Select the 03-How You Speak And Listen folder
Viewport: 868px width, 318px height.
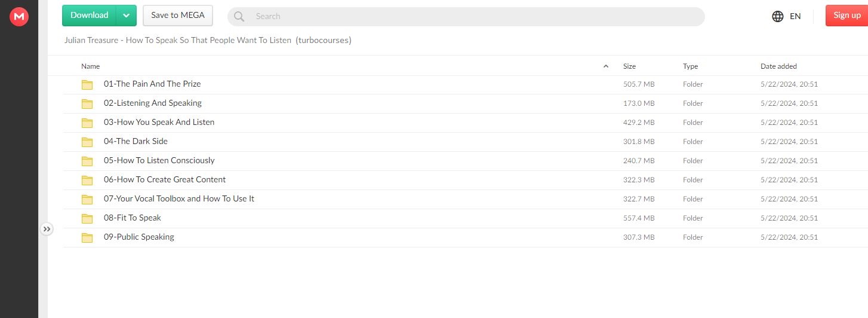coord(159,123)
